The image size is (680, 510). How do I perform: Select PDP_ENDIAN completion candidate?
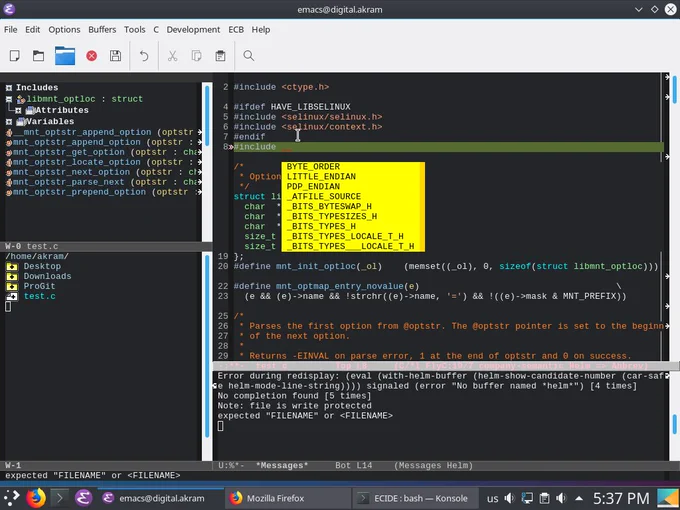click(x=353, y=186)
